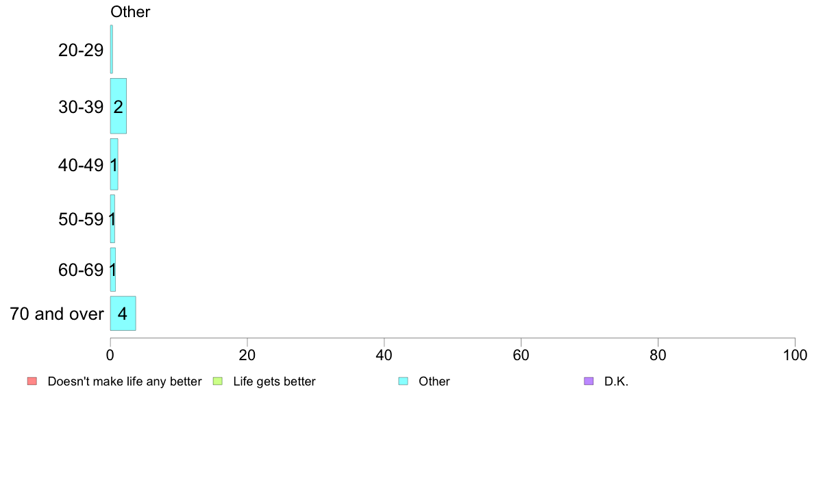Click the 30-39 axis label

click(81, 107)
